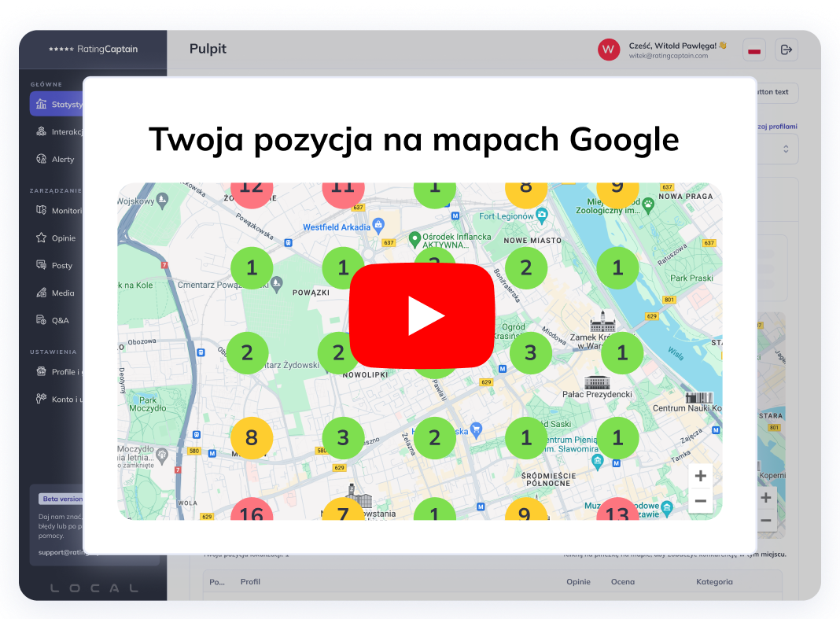Viewport: 840px width, 619px height.
Task: Click the green pin 3 near Ogród Krasińskich
Action: coord(530,352)
